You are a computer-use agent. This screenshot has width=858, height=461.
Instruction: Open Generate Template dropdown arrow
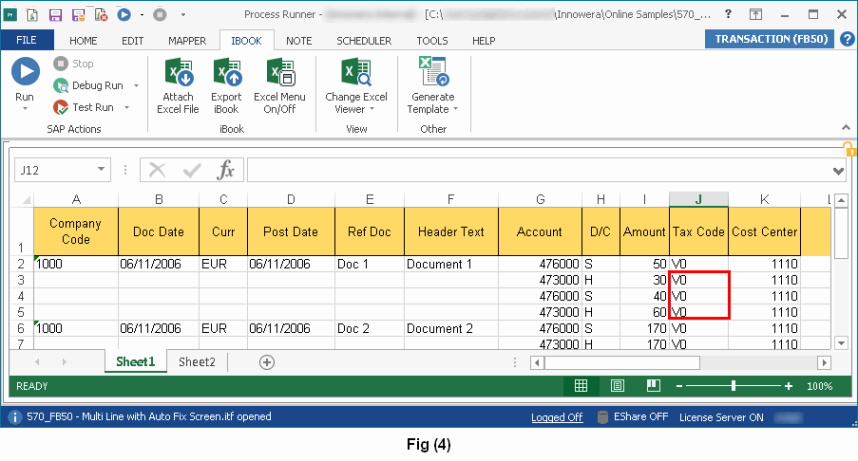tap(455, 109)
